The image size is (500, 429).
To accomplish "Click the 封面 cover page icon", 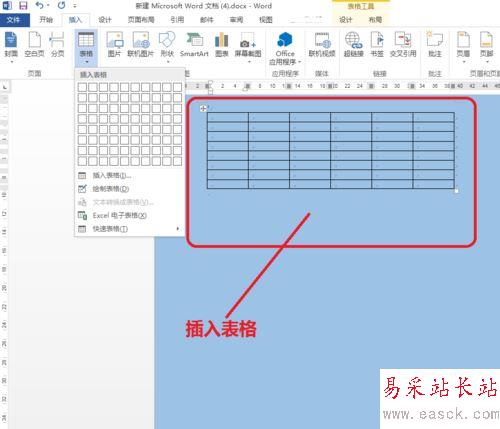I will [x=11, y=40].
